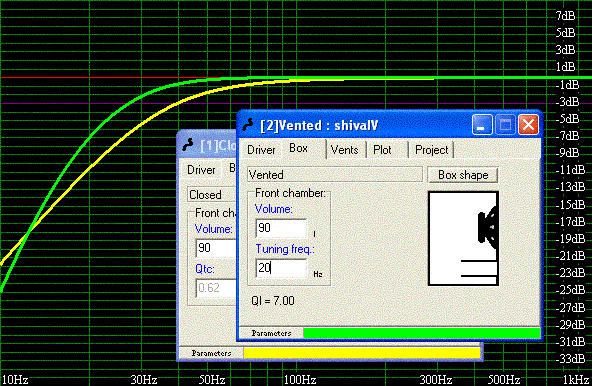Screen dimensions: 592x386
Task: Click the Box shape button
Action: pyautogui.click(x=463, y=175)
